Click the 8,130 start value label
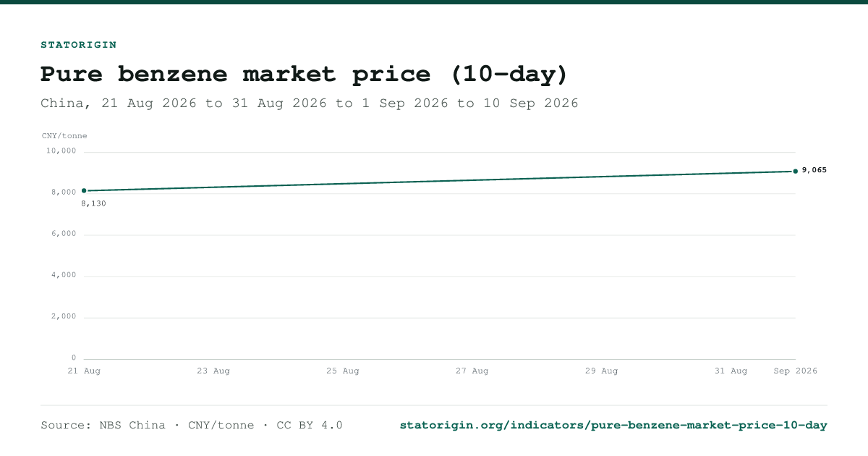Screen dimensions: 868x456 94,203
